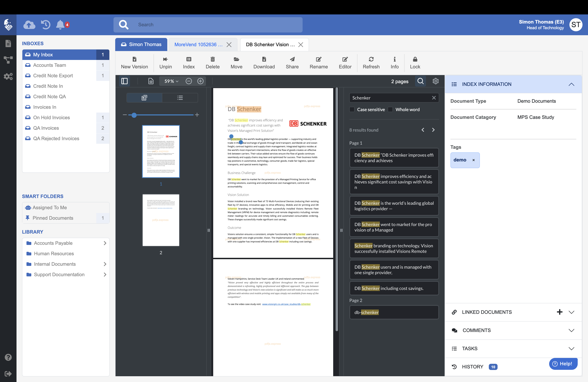Open the QA Invoices inbox
Image resolution: width=588 pixels, height=382 pixels.
click(46, 128)
